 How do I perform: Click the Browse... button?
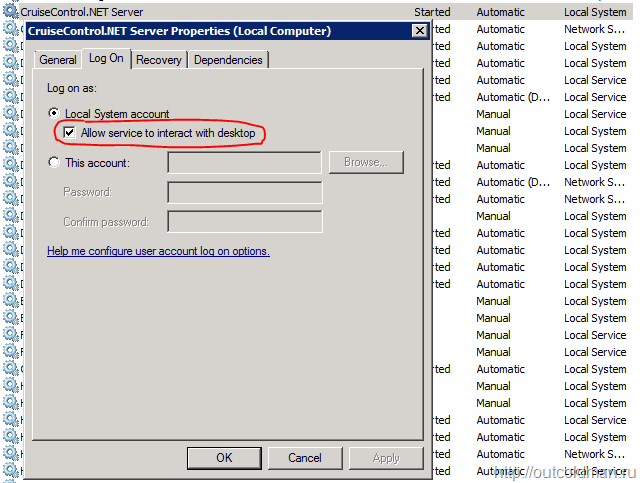pos(366,162)
